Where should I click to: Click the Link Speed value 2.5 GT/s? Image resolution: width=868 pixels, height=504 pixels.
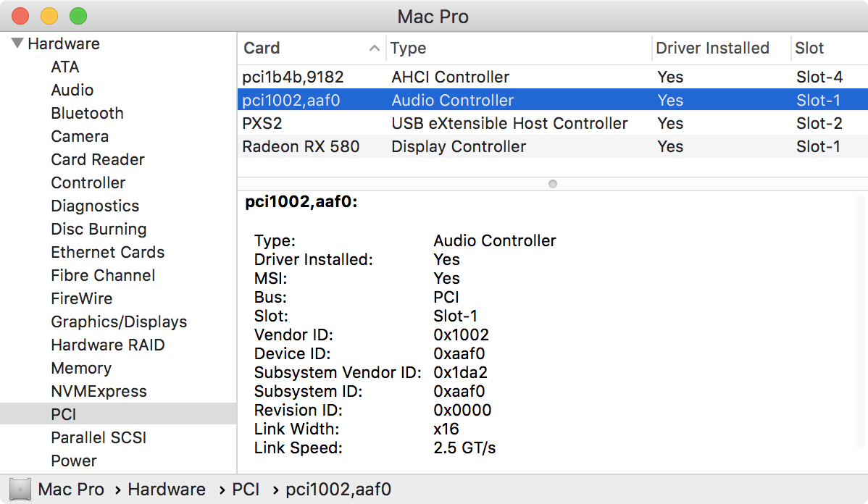464,448
